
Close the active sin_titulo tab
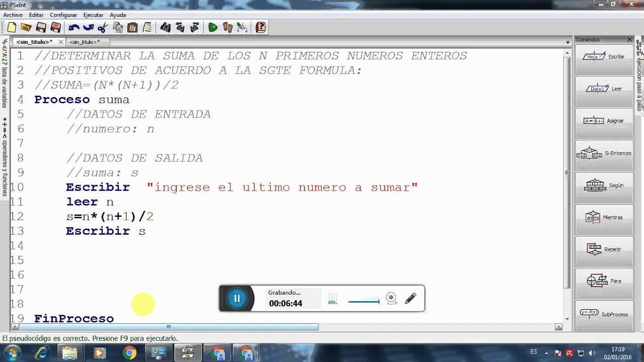tap(61, 42)
